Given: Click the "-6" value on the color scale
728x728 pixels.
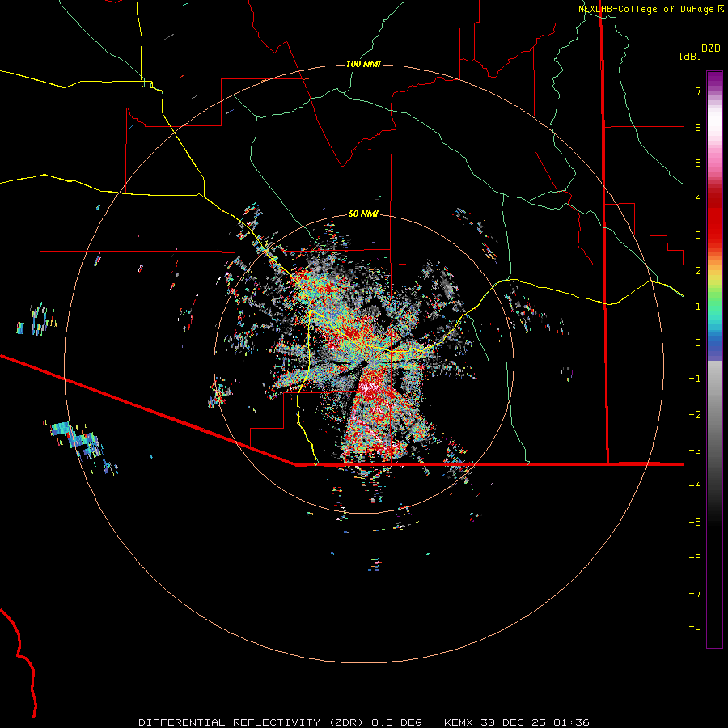Looking at the screenshot, I should click(x=695, y=557).
